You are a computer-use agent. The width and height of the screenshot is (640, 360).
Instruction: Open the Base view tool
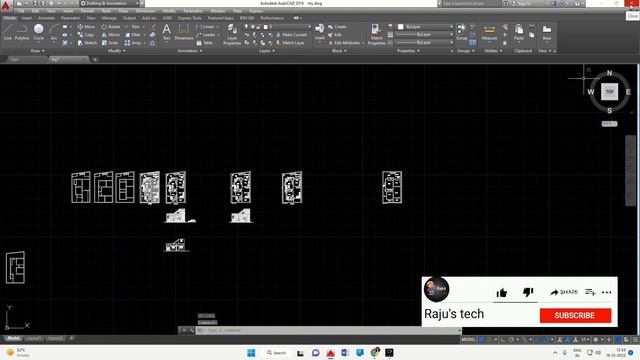tap(547, 32)
